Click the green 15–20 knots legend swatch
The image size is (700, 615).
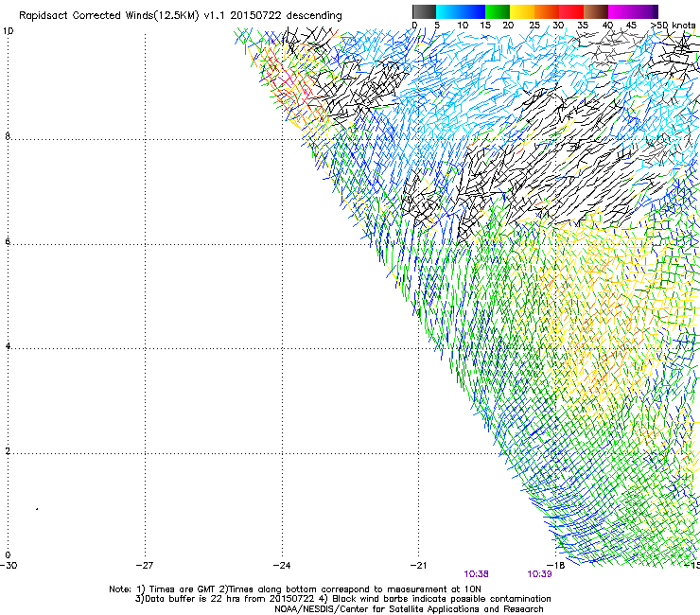click(498, 11)
